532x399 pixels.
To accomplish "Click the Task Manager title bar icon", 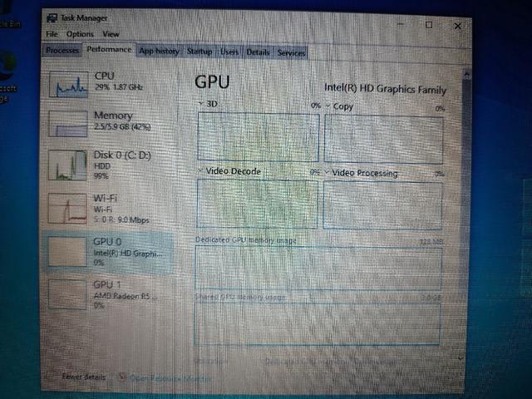I will (52, 18).
